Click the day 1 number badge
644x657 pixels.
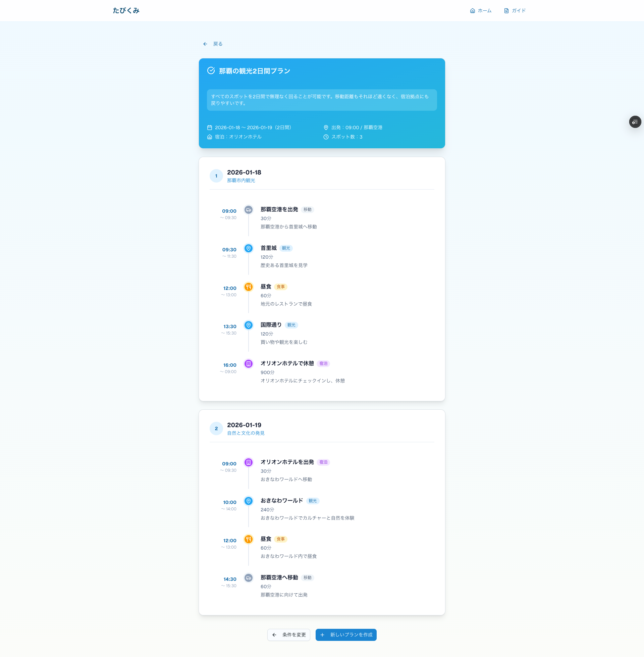tap(216, 176)
